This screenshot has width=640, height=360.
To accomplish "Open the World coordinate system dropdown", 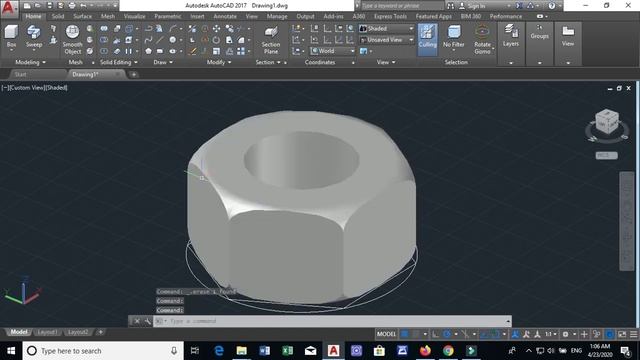I will click(332, 51).
